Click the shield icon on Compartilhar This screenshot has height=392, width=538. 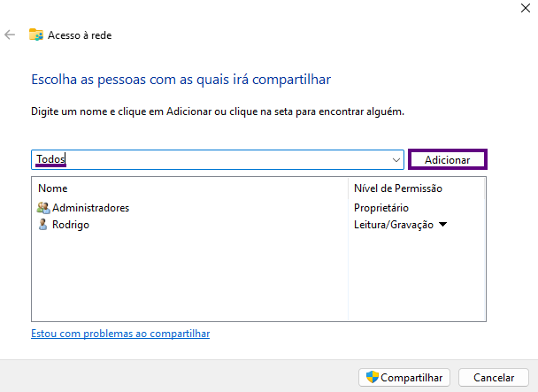pyautogui.click(x=372, y=377)
